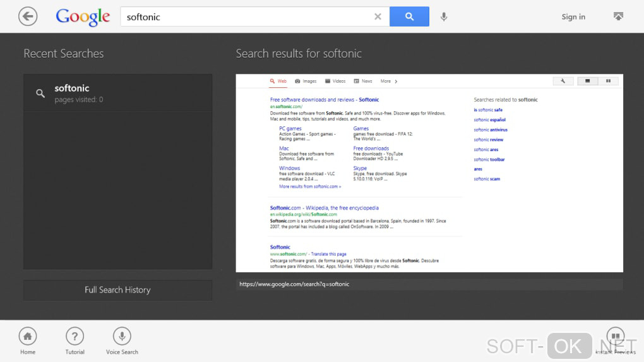
Task: Click related search 'is softonic safe'
Action: tap(488, 110)
